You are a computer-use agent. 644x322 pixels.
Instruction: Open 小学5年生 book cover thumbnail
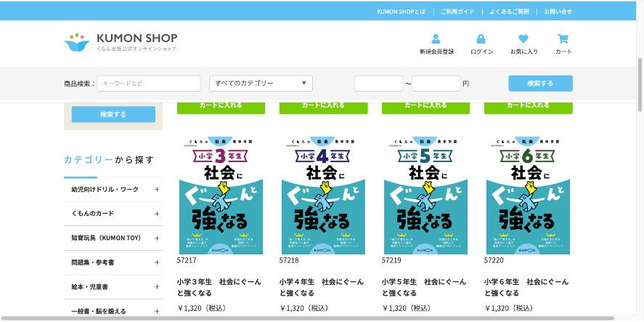425,195
